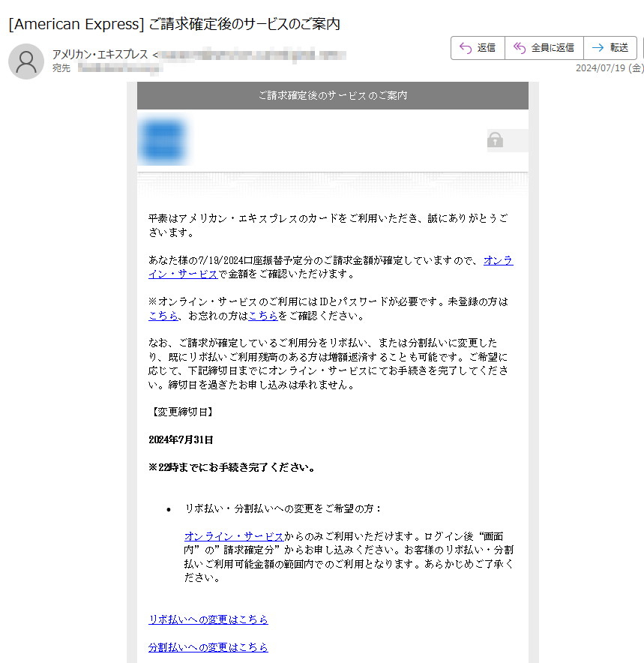Click the bullet text リボ払い・分割払いへの変更をご希望の方
Image resolution: width=644 pixels, height=663 pixels.
(x=283, y=508)
